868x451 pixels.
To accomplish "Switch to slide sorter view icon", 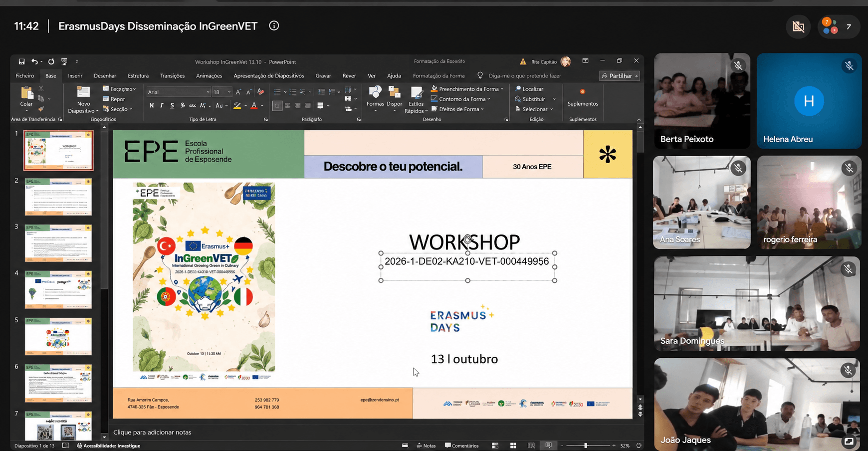I will pyautogui.click(x=513, y=446).
